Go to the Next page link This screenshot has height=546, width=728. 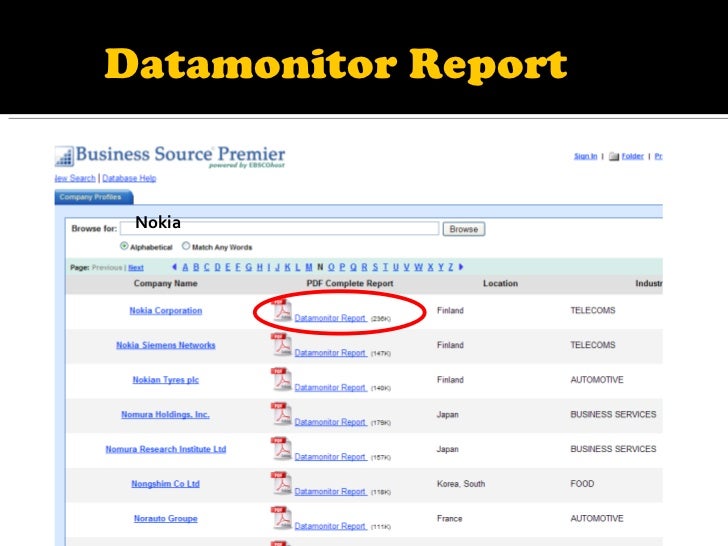136,268
